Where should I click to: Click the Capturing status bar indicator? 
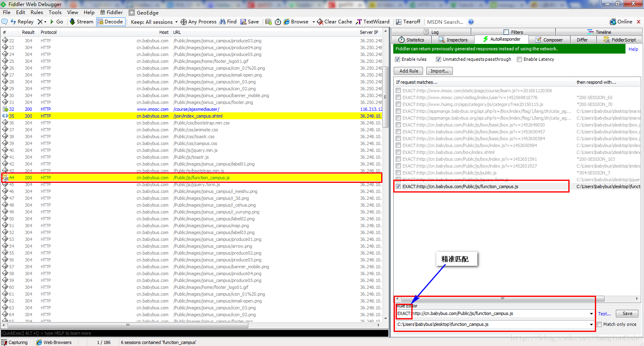15,342
